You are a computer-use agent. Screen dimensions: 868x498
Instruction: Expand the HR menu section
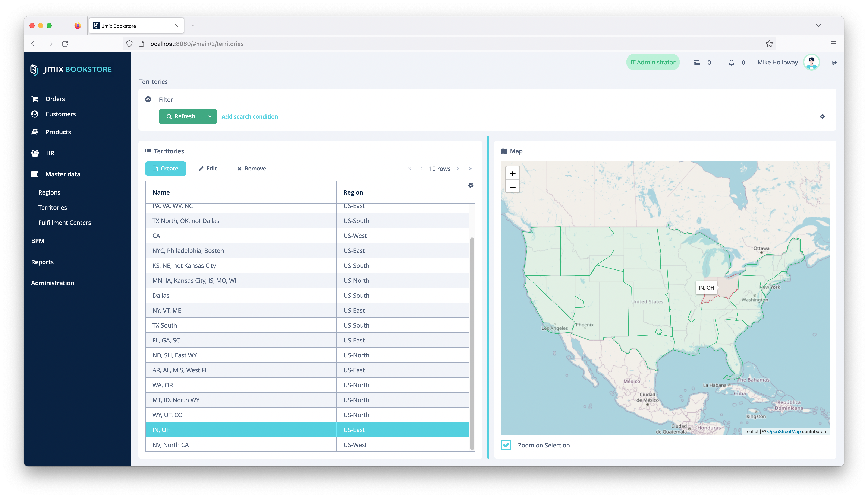point(50,153)
